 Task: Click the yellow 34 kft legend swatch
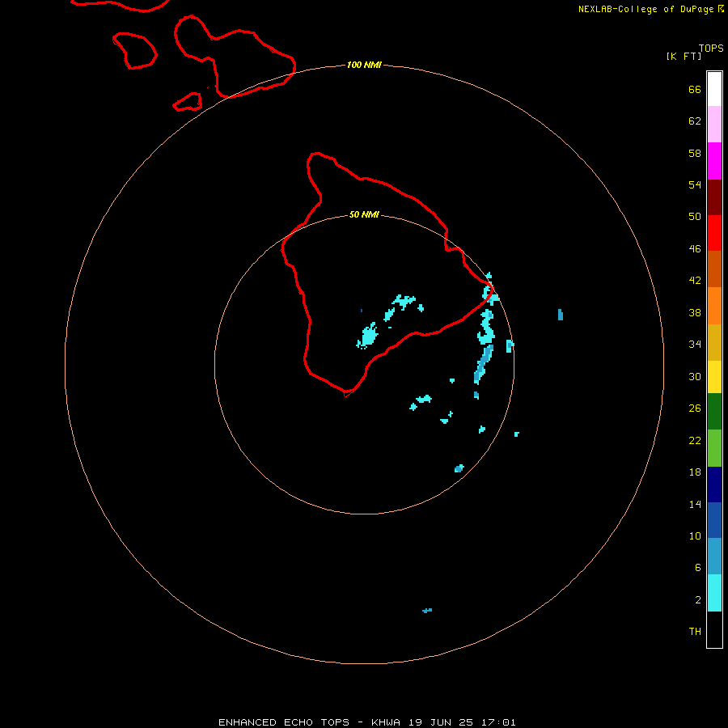[714, 377]
